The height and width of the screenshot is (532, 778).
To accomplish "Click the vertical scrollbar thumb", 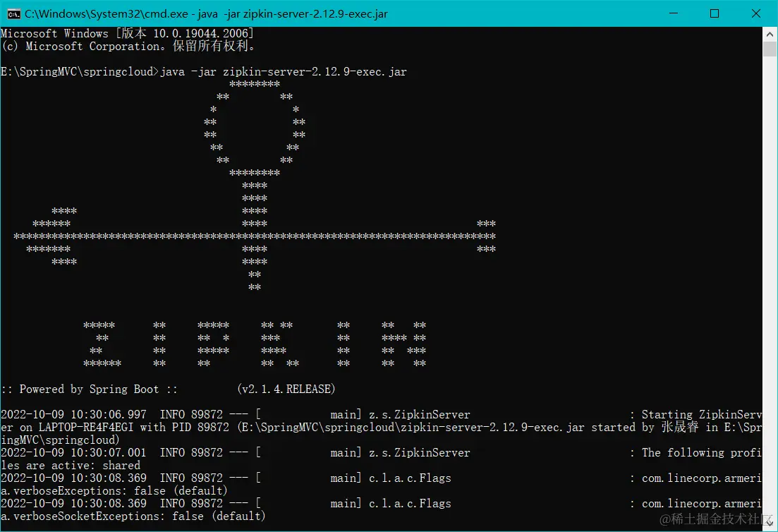I will coord(770,49).
